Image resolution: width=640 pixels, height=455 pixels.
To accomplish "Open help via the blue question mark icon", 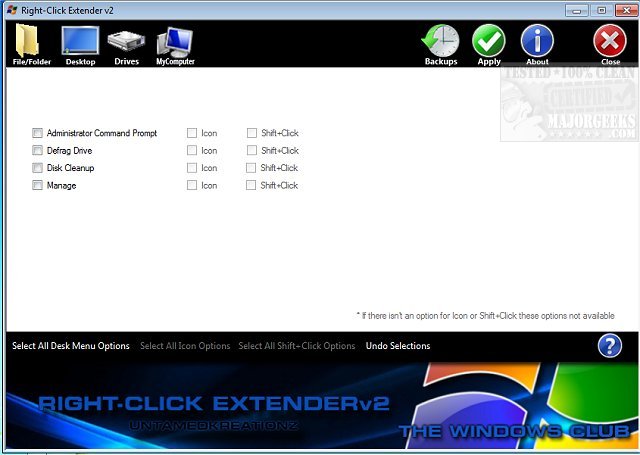I will pyautogui.click(x=610, y=346).
